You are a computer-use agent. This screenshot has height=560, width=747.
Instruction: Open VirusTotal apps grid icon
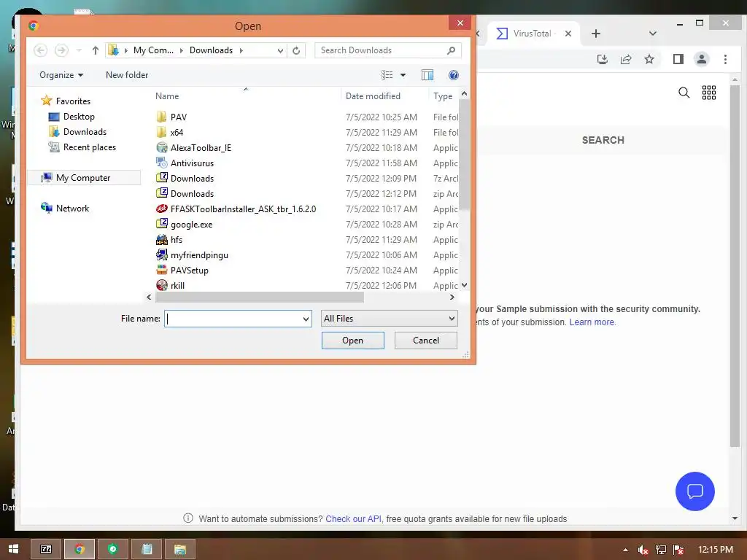click(709, 93)
